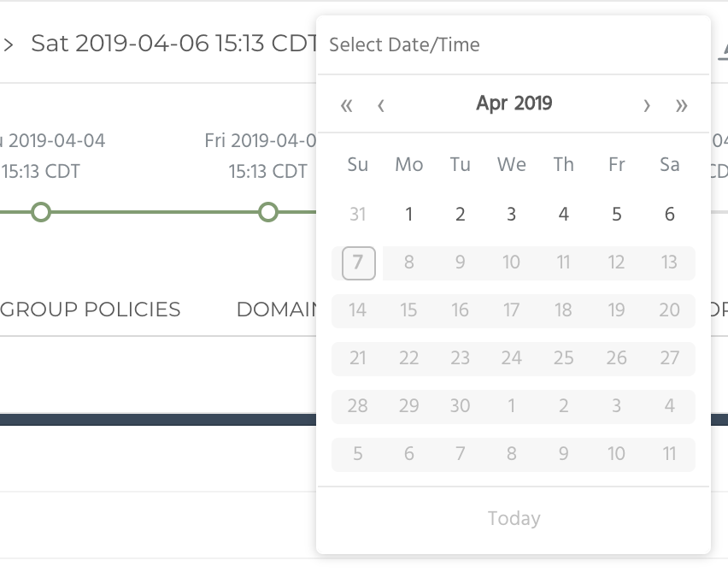728x578 pixels.
Task: Click the Today link in calendar footer
Action: coord(514,518)
